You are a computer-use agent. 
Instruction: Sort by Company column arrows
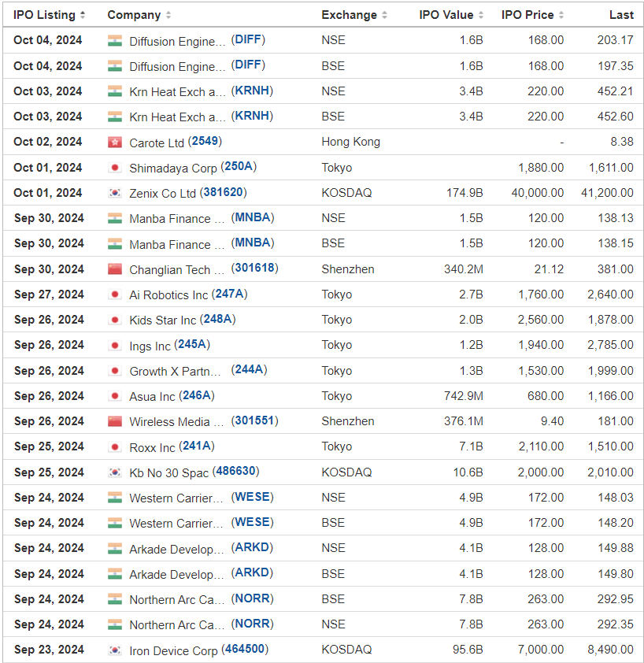tap(168, 15)
